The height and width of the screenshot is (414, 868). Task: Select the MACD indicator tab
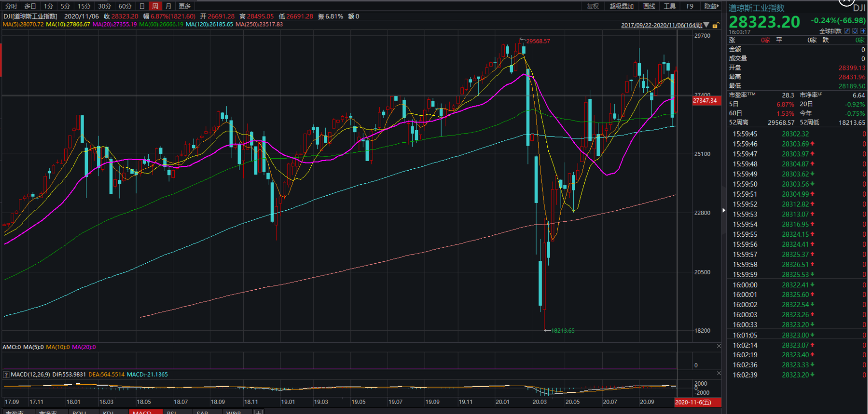click(x=142, y=412)
